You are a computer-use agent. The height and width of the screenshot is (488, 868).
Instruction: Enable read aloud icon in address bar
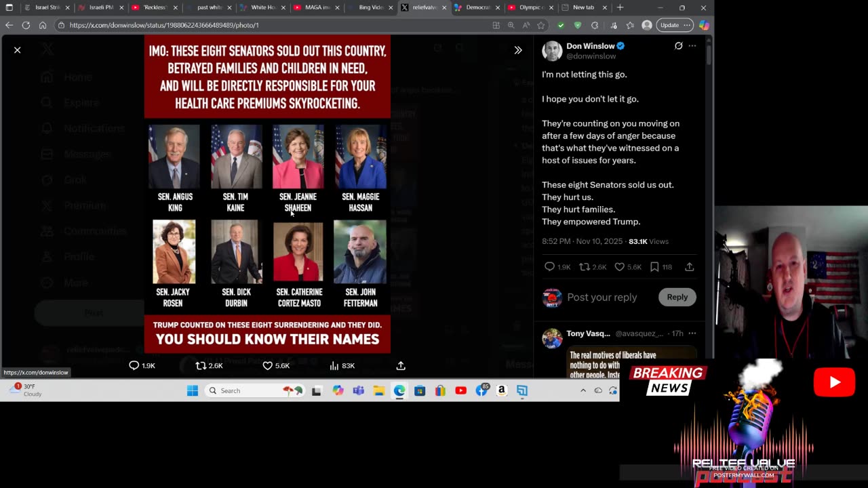click(526, 25)
